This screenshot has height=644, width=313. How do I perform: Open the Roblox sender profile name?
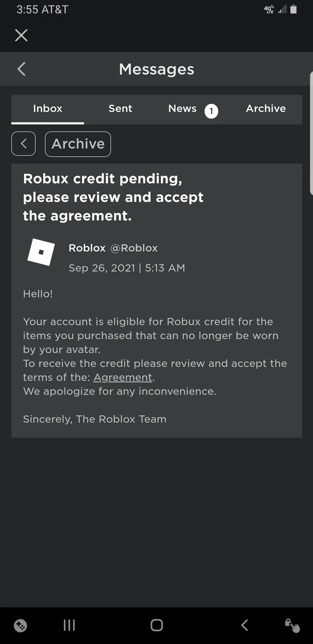point(87,248)
